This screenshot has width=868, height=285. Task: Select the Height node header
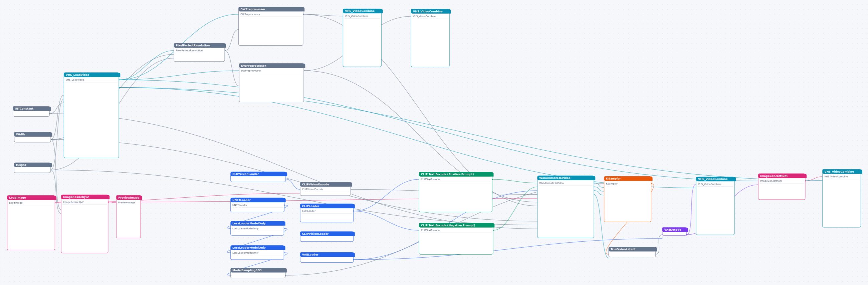[x=33, y=165]
